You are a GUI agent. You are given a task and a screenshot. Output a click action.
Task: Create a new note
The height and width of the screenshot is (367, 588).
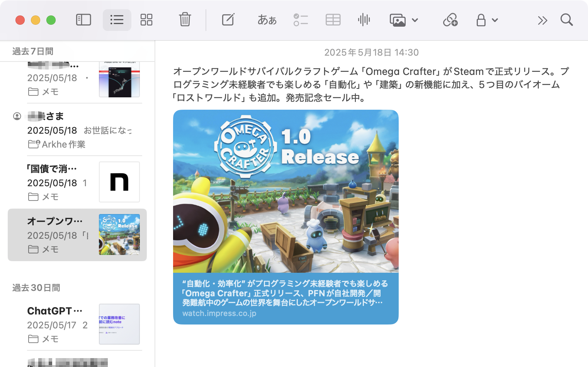click(x=228, y=20)
